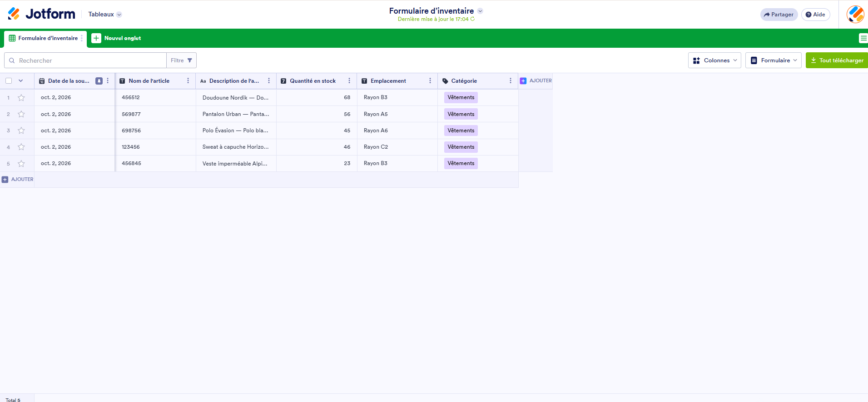Viewport: 868px width, 402px height.
Task: Open Catégorie column menu dots
Action: click(x=511, y=81)
